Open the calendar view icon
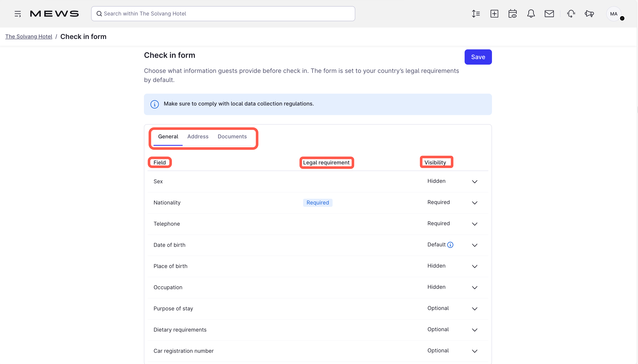The height and width of the screenshot is (364, 638). click(513, 14)
